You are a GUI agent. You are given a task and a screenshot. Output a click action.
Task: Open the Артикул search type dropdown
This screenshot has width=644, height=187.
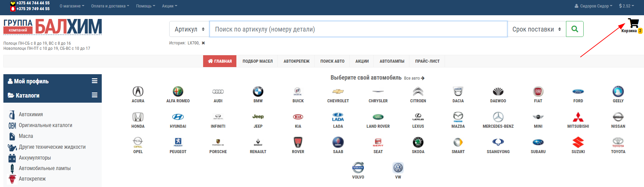[189, 29]
